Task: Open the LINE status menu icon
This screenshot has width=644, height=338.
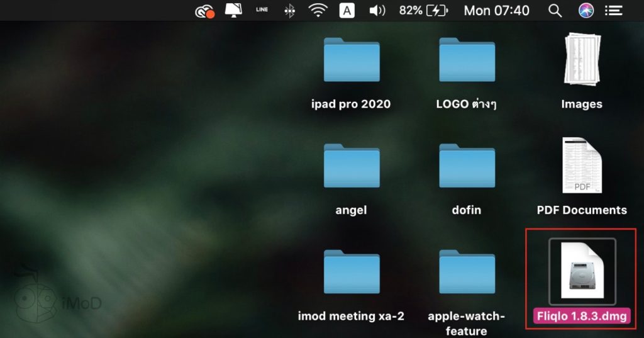Action: [x=262, y=10]
